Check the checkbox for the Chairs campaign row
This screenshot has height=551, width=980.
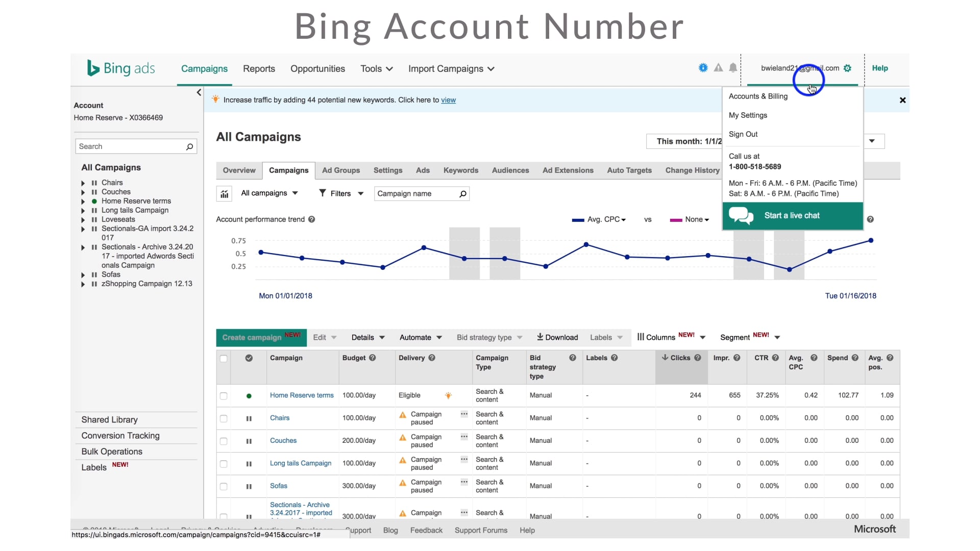tap(224, 417)
